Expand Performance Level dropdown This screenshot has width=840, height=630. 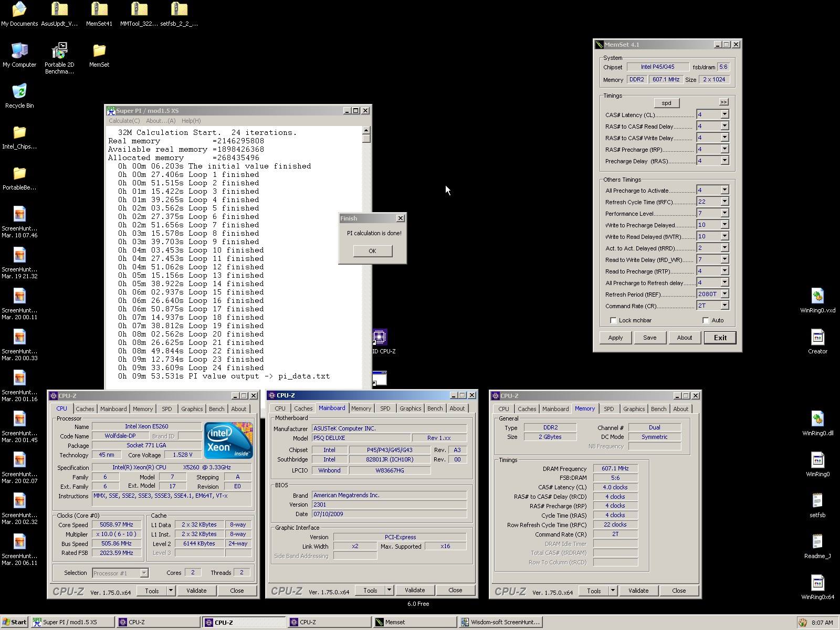pos(724,213)
